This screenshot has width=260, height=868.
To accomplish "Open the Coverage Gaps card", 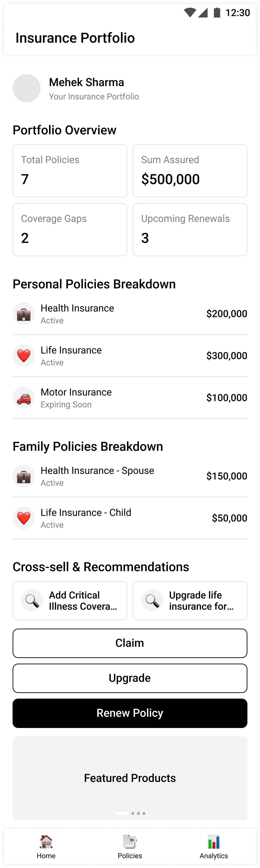I will click(x=70, y=229).
